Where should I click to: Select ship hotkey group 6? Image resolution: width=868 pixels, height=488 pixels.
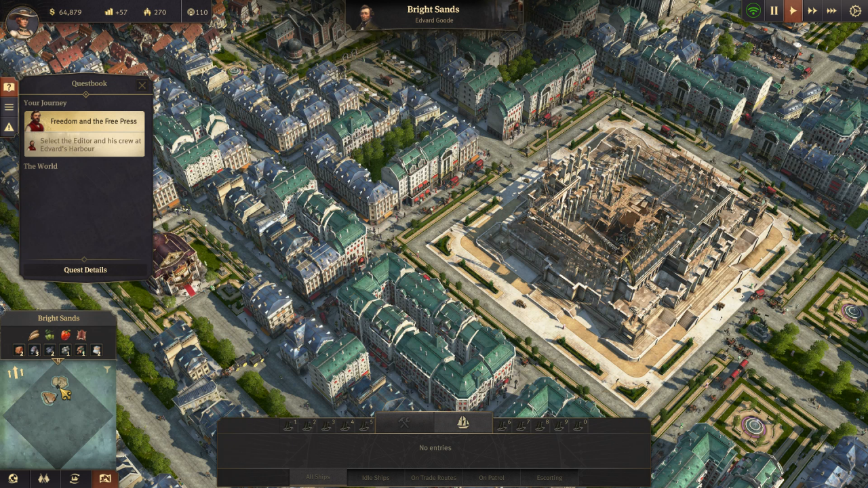503,425
